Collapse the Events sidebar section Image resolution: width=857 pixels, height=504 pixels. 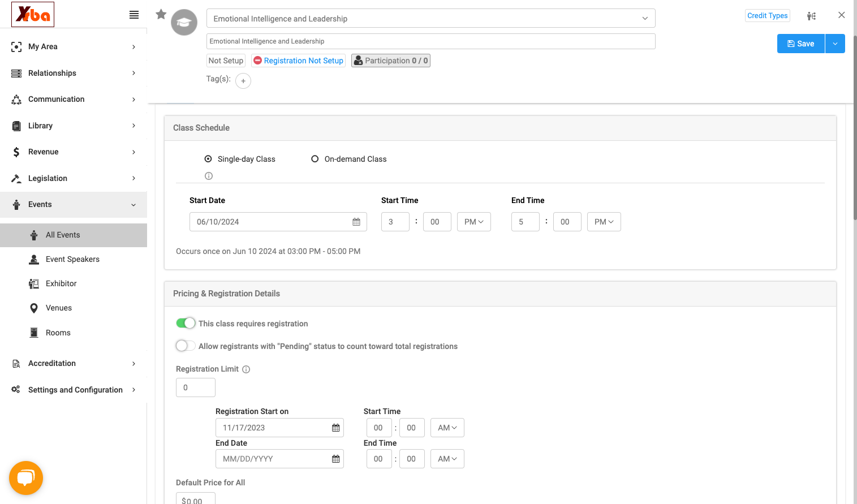click(x=74, y=204)
